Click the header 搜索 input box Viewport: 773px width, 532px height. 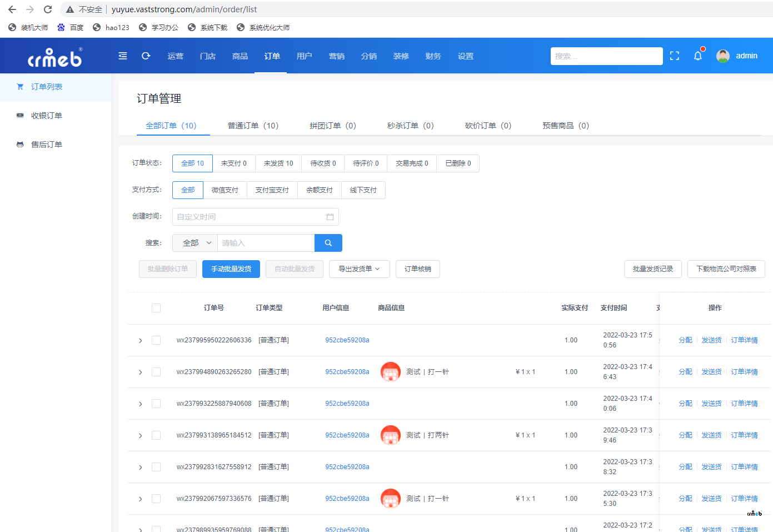tap(607, 56)
